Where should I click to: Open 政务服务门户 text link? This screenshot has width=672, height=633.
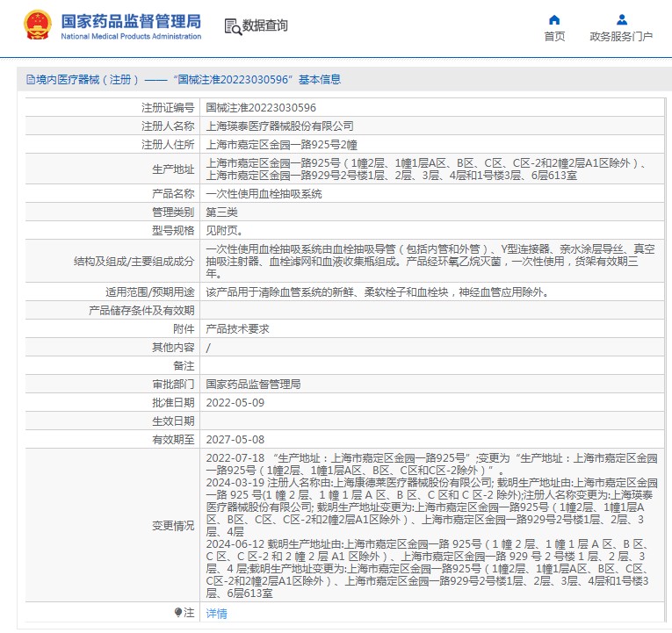click(621, 36)
